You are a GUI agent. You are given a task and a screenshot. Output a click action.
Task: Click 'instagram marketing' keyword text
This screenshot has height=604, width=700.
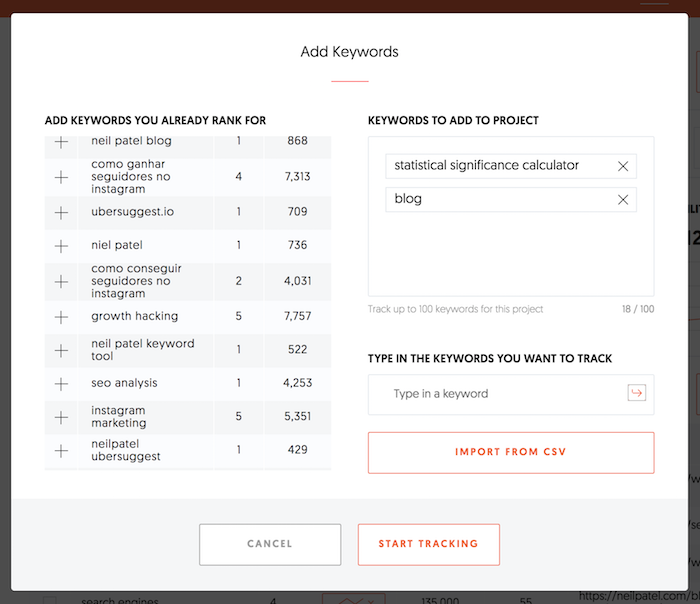(x=119, y=417)
